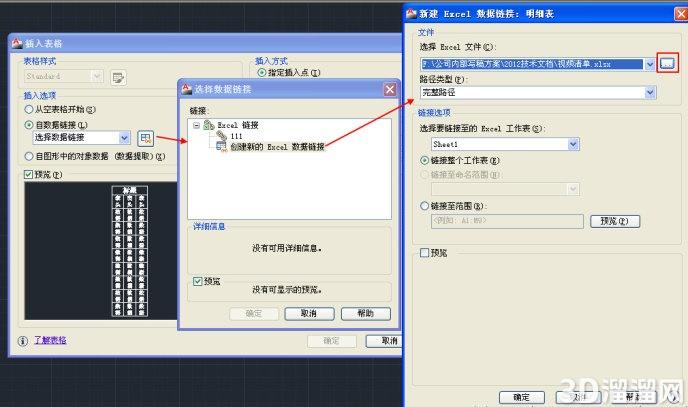The image size is (688, 407).
Task: Select 指定插入点 radio option
Action: click(262, 72)
